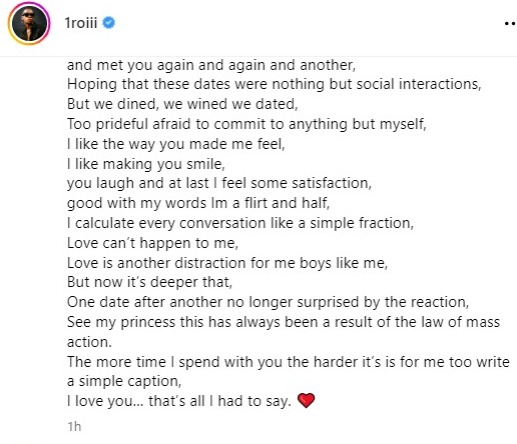The width and height of the screenshot is (517, 444).
Task: Click the line 'I like making you smile'
Action: pyautogui.click(x=146, y=164)
